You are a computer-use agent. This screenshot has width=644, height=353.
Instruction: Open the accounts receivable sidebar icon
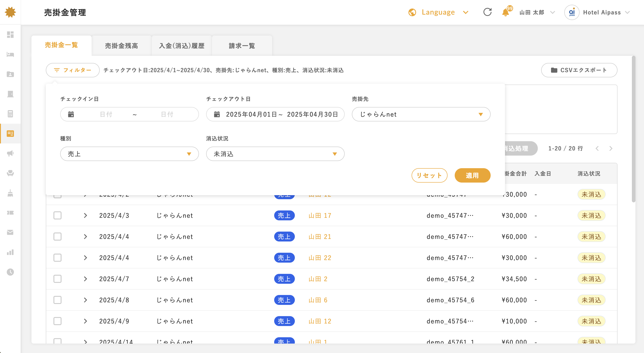coord(10,133)
